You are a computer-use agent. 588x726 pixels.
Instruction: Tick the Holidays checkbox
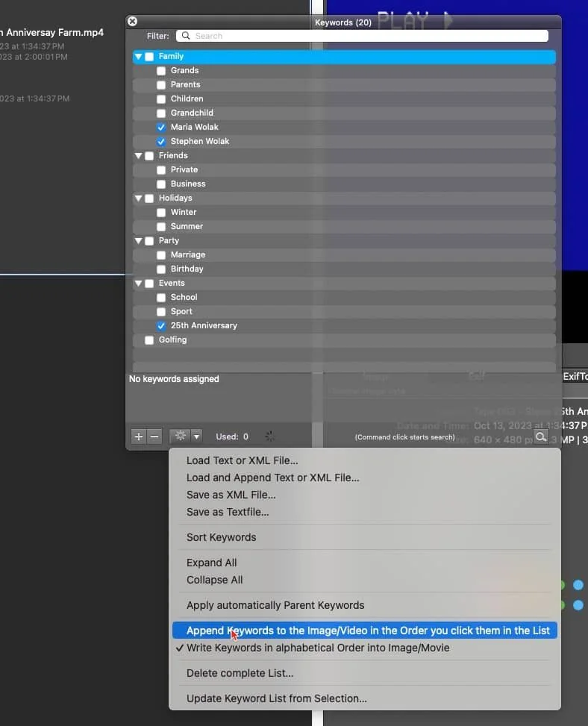(149, 198)
